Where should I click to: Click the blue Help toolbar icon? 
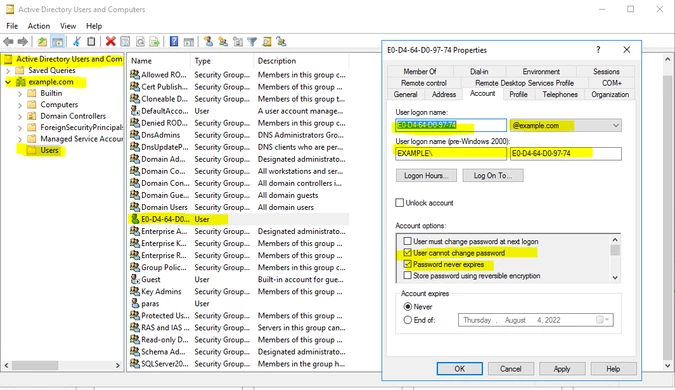tap(174, 42)
